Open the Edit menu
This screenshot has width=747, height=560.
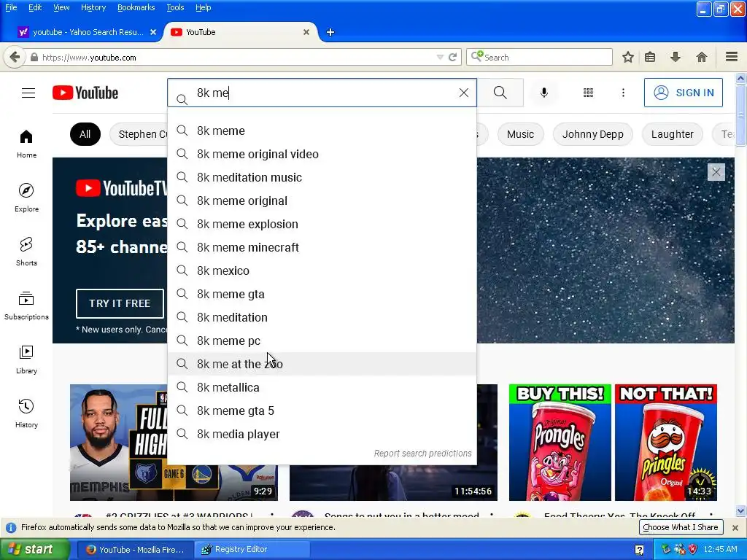[x=35, y=7]
